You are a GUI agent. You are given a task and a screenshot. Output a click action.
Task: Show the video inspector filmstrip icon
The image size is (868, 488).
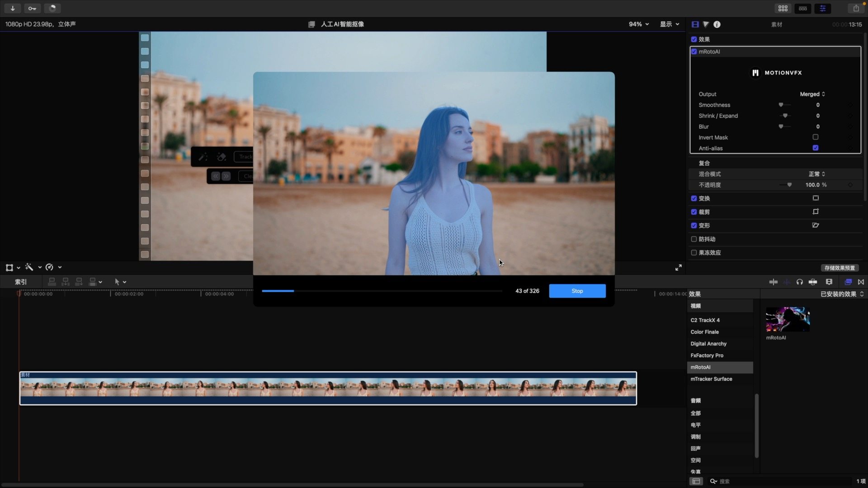click(695, 24)
